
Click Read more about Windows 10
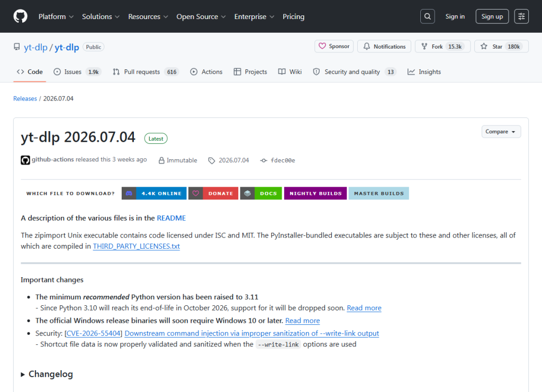pos(302,321)
